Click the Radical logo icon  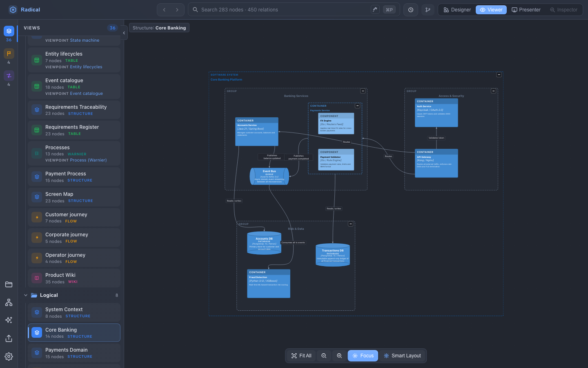click(x=13, y=9)
